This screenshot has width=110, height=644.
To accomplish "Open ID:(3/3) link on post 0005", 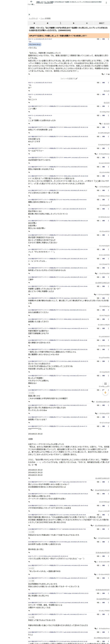I will (x=106, y=124).
